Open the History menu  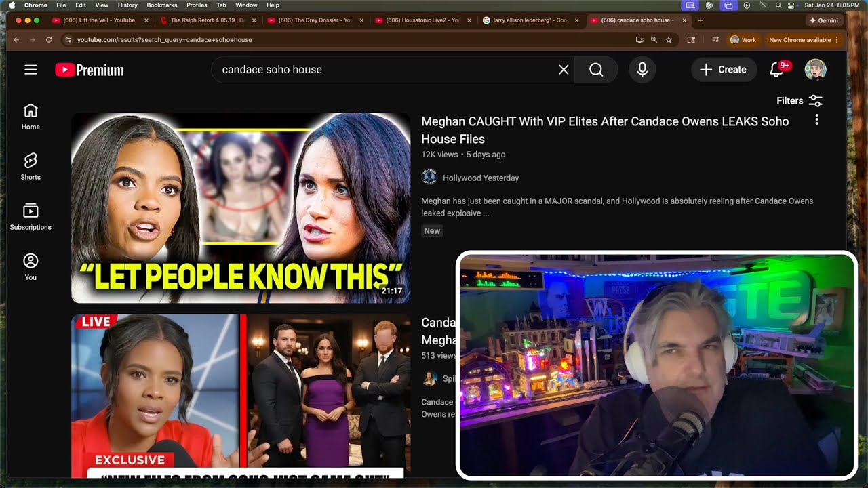click(x=127, y=5)
